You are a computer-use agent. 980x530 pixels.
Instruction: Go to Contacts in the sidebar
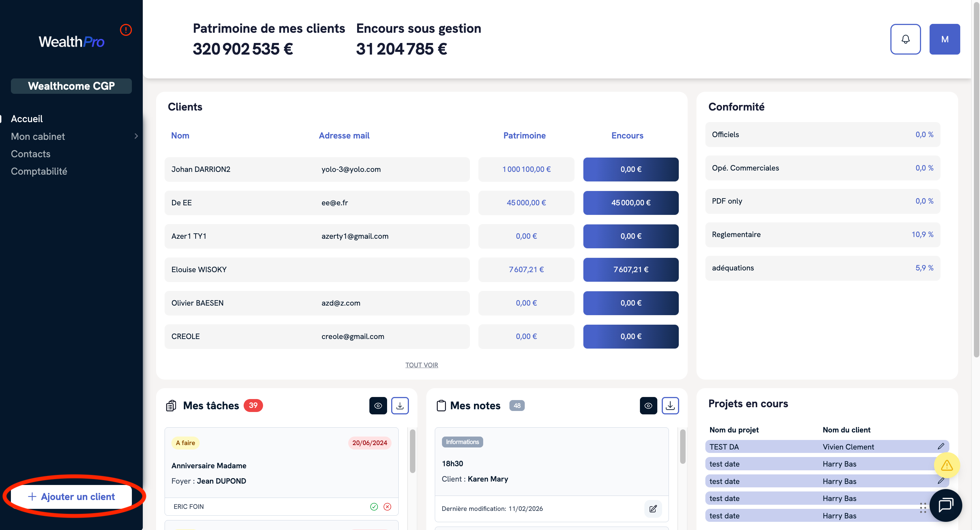30,154
